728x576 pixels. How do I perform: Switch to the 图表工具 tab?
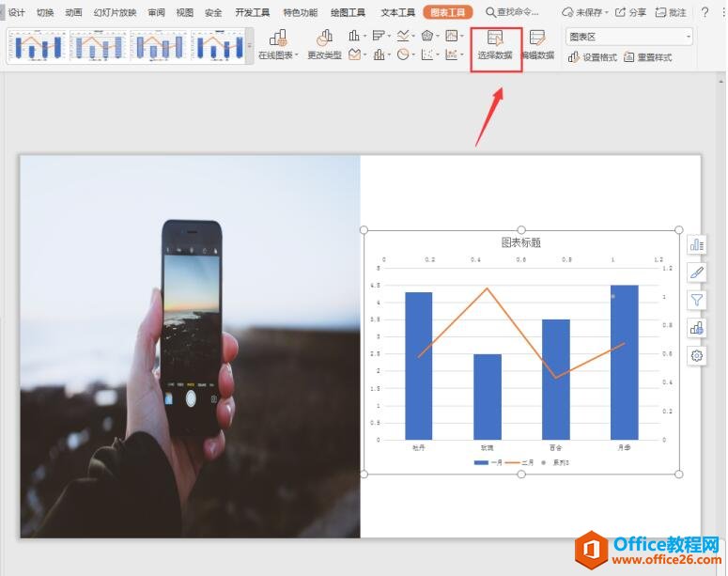pyautogui.click(x=447, y=12)
